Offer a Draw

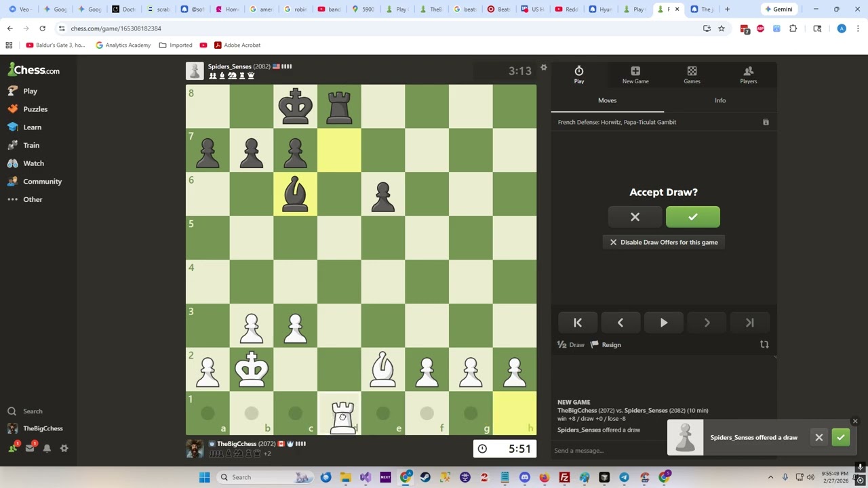click(x=570, y=344)
